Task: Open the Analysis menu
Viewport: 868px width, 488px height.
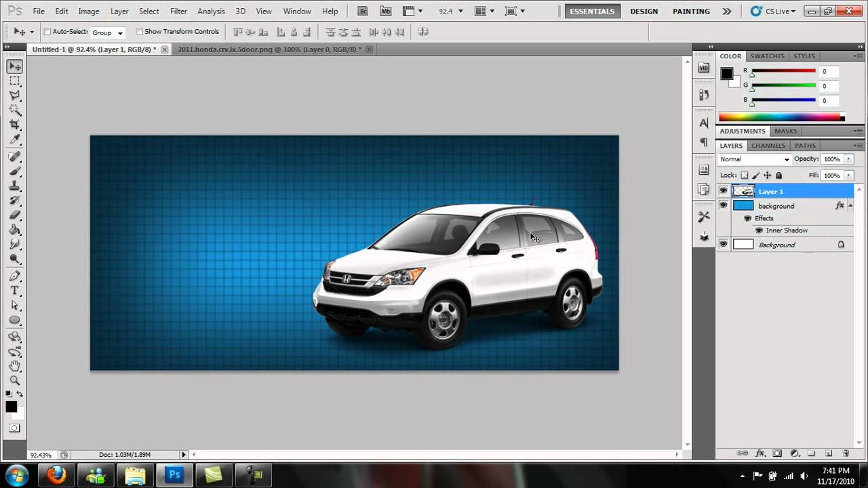Action: (x=211, y=12)
